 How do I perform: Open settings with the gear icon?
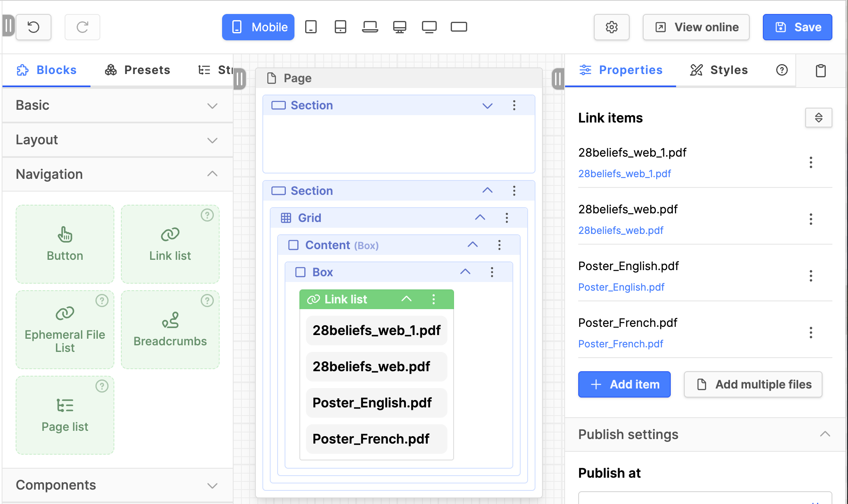[612, 27]
